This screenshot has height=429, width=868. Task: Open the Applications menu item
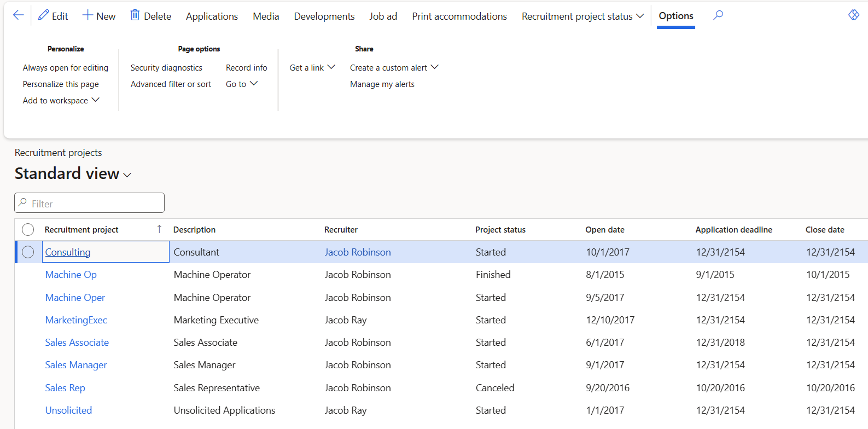point(212,16)
